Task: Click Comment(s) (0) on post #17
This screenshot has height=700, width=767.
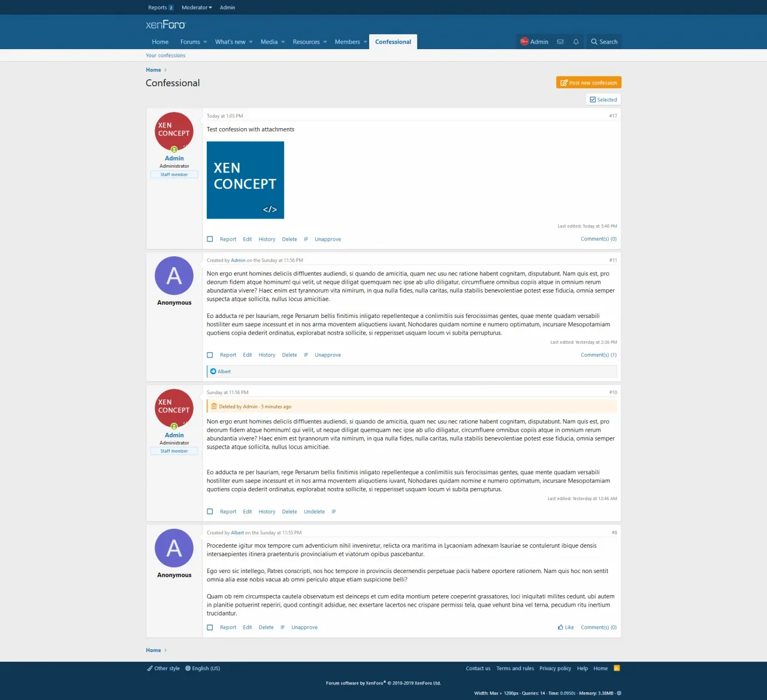Action: point(599,239)
